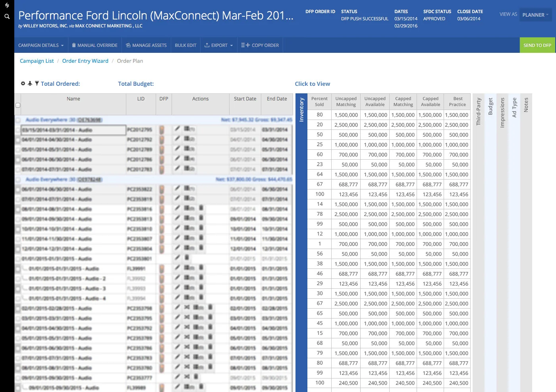Click the filter funnel icon beside Total Ordered
The width and height of the screenshot is (556, 392).
click(x=37, y=83)
